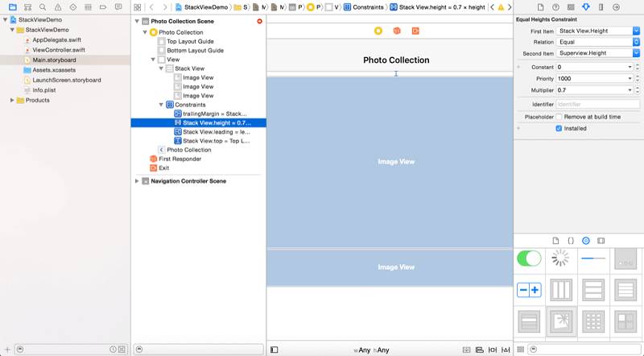
Task: Toggle Remove at build time checkbox
Action: (x=559, y=117)
